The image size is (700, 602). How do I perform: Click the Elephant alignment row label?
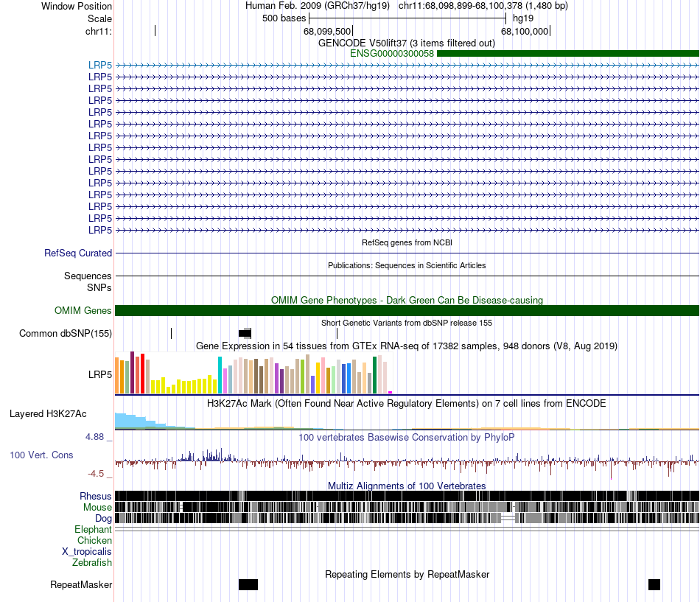(x=93, y=530)
